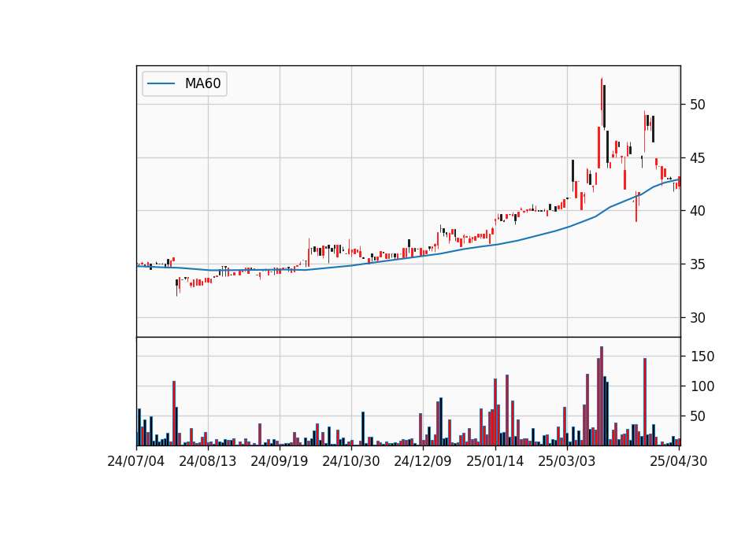The width and height of the screenshot is (756, 543).
Task: Click the 25/03/03 date label
Action: [567, 461]
